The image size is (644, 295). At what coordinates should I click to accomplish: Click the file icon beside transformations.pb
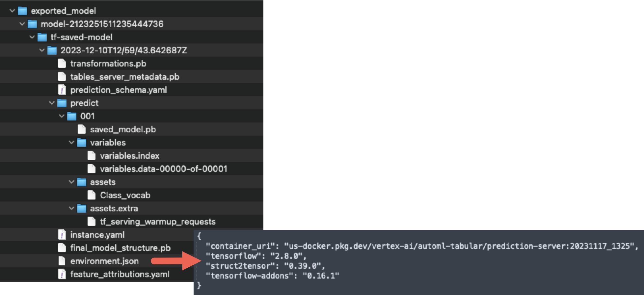(62, 63)
